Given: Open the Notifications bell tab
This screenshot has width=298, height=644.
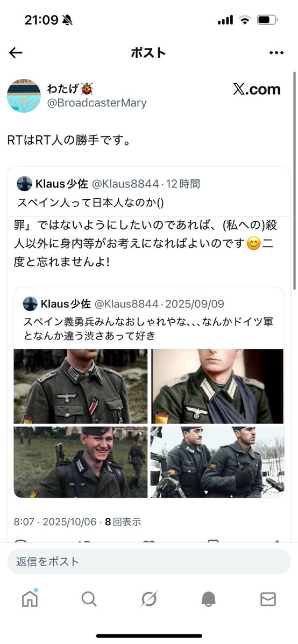Looking at the screenshot, I should coord(209,599).
